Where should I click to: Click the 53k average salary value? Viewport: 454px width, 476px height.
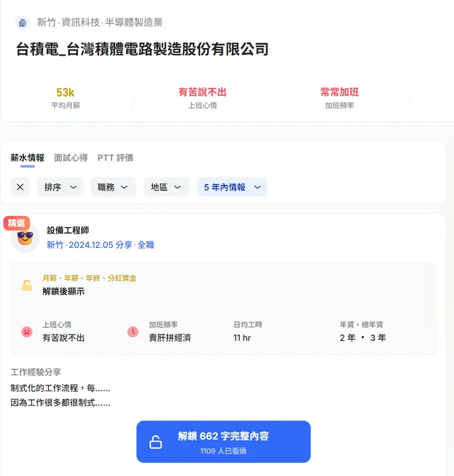65,92
